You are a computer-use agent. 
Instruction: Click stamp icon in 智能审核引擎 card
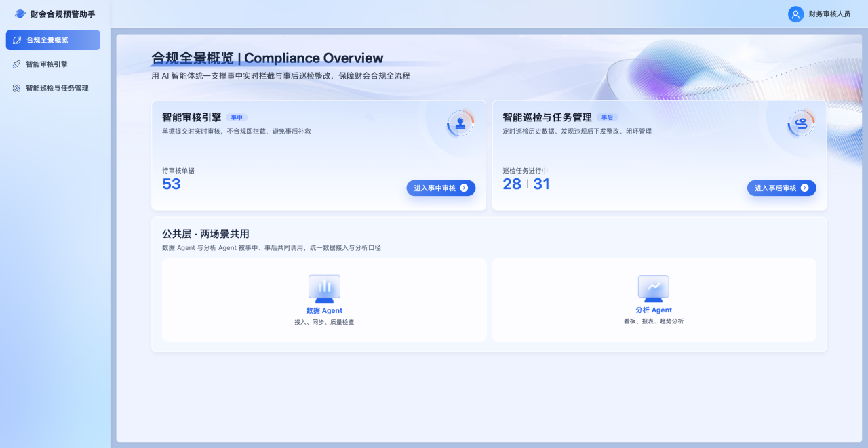coord(460,123)
